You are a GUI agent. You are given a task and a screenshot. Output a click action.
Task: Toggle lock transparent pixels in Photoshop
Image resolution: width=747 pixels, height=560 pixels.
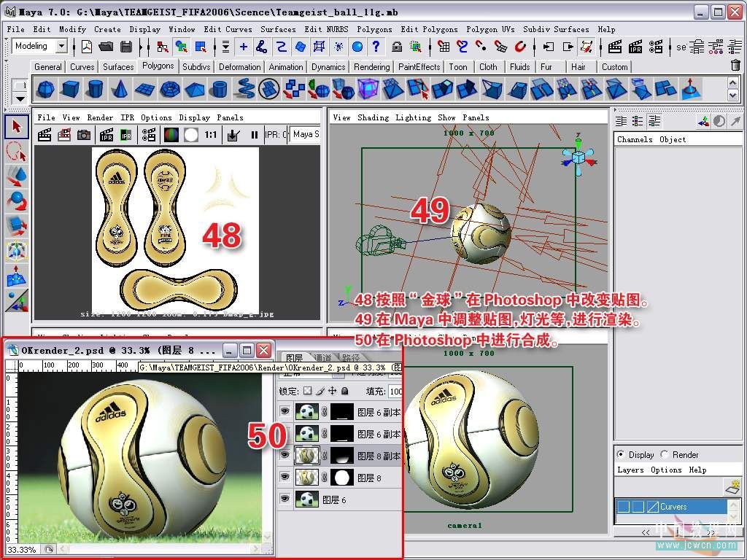[x=307, y=391]
